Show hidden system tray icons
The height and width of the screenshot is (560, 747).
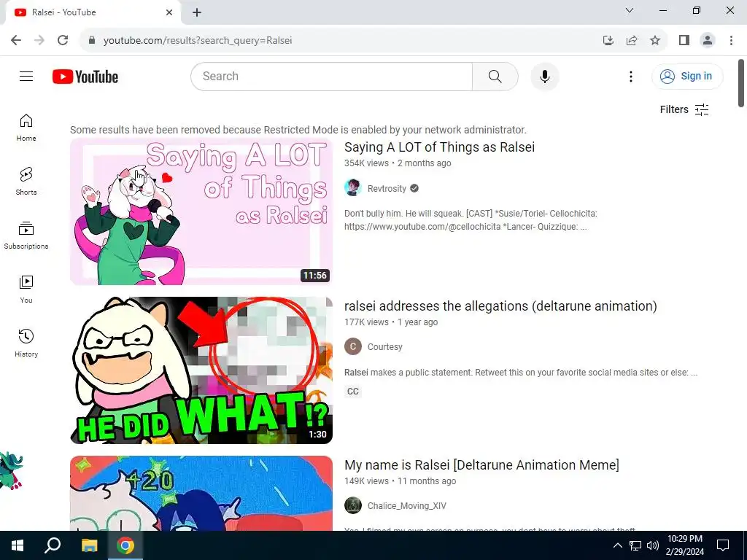[617, 545]
